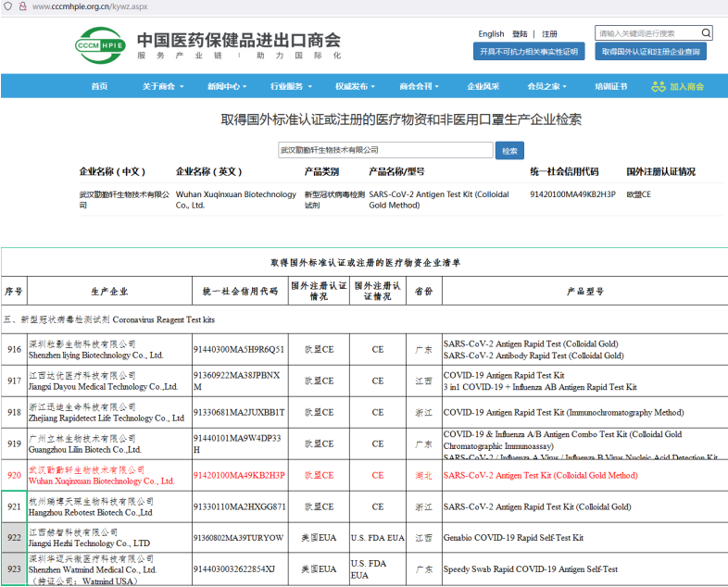This screenshot has height=587, width=728.
Task: Click the CCCMHPIE logo
Action: point(100,44)
